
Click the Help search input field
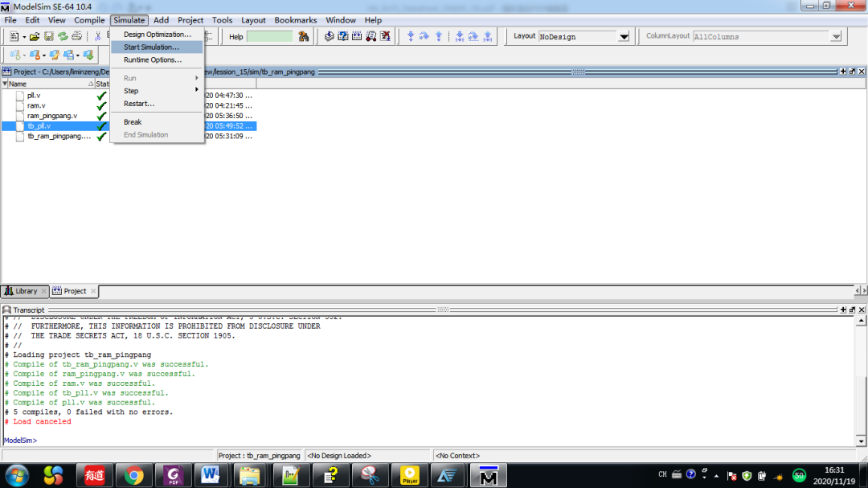[x=269, y=37]
